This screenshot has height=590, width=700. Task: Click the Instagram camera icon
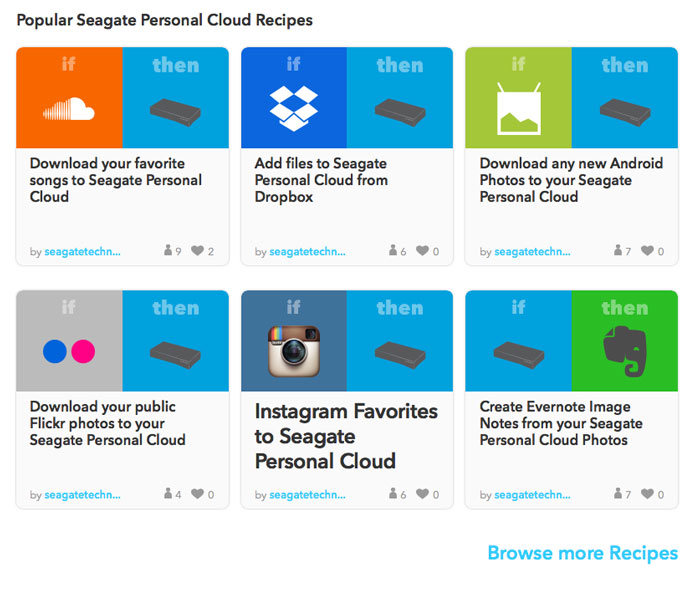[294, 351]
